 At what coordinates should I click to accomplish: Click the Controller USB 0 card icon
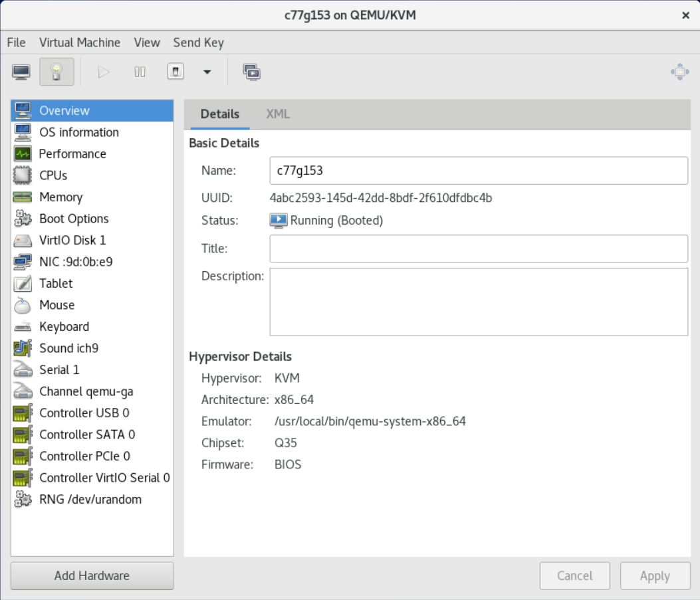[x=23, y=413]
